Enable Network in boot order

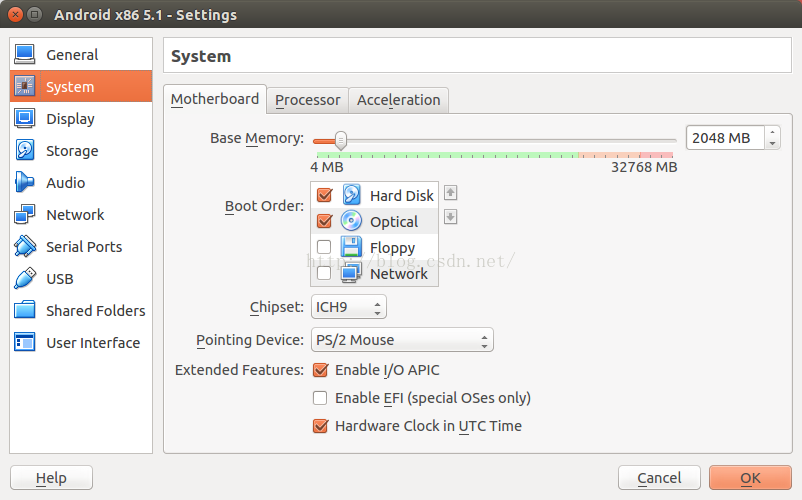[x=324, y=274]
